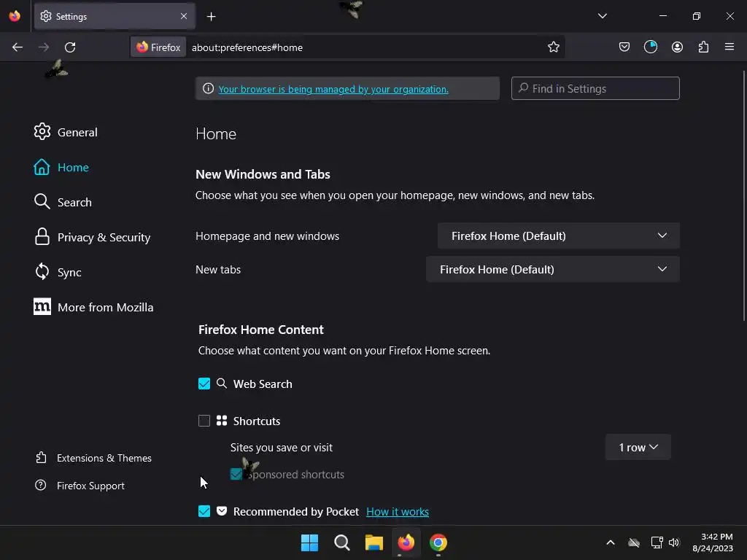Click the forward navigation arrow

[x=44, y=47]
